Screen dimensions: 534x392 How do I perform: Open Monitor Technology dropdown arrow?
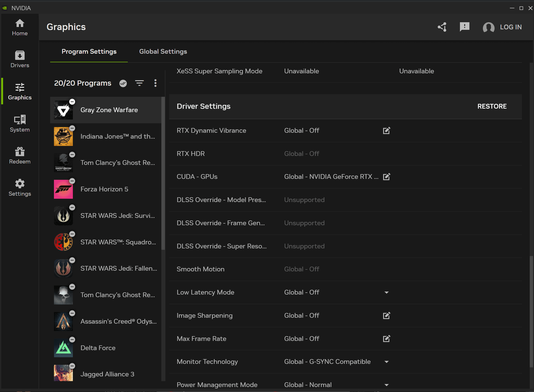tap(386, 362)
